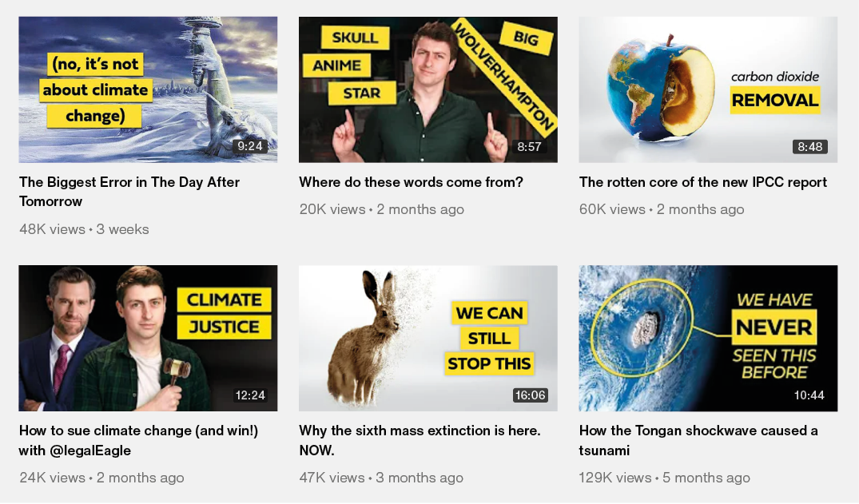Open the carbon dioxide removal apple thumbnail
Viewport: 859px width, 504px height.
point(708,89)
